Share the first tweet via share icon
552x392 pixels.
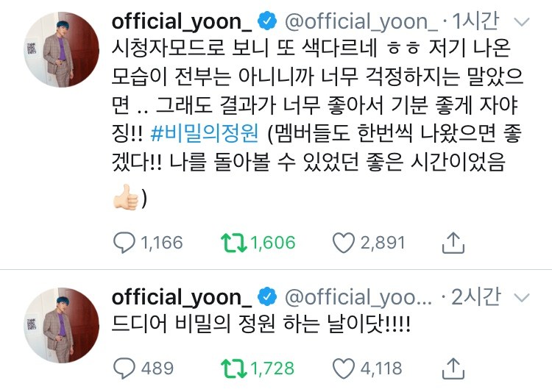(453, 243)
